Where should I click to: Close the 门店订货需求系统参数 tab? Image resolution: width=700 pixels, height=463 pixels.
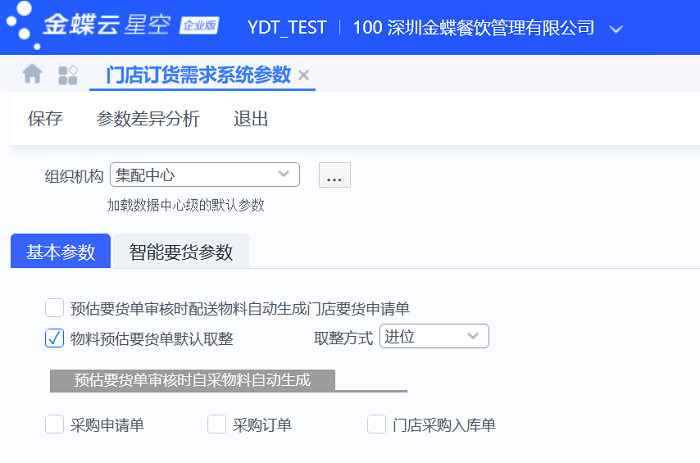click(x=304, y=75)
